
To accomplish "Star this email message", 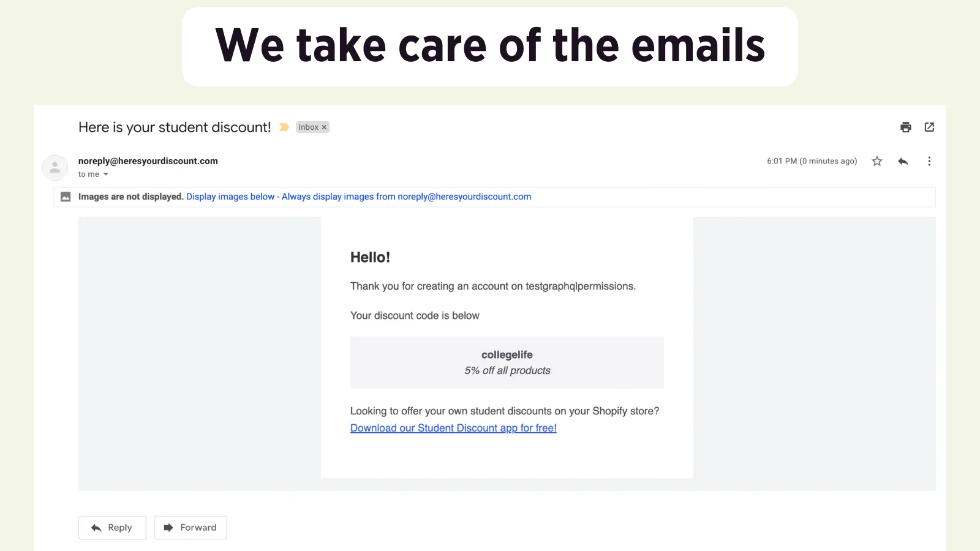I will pyautogui.click(x=877, y=161).
